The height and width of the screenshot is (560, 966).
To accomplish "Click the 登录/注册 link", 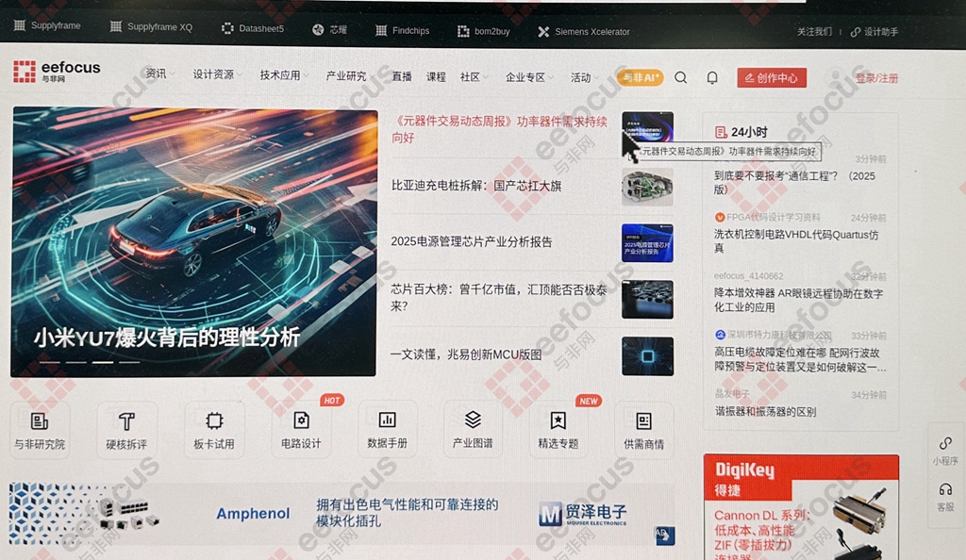I will [876, 79].
